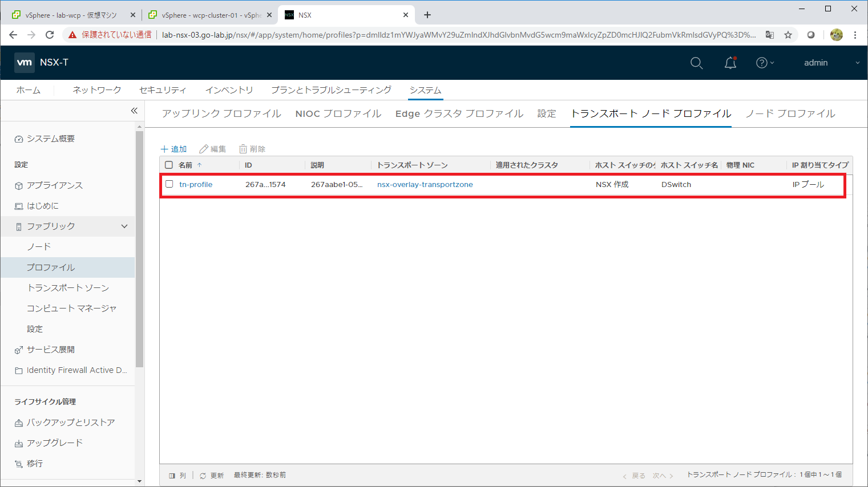Click the browser forward arrow
868x487 pixels.
(31, 35)
